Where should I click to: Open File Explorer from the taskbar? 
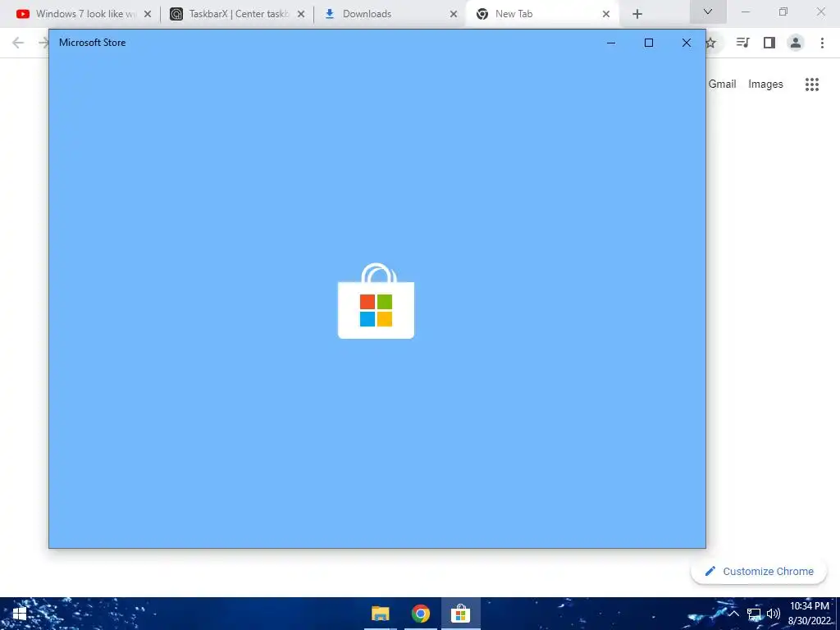tap(381, 614)
